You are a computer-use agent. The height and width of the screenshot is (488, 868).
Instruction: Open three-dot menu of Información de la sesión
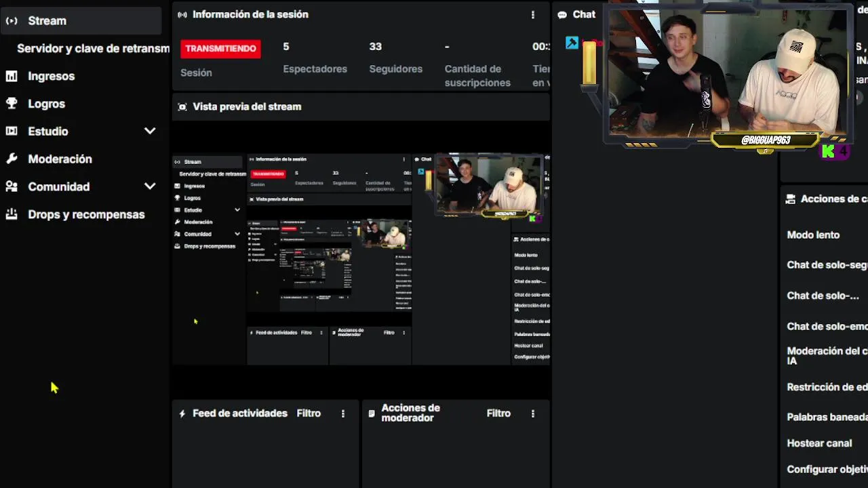click(533, 14)
